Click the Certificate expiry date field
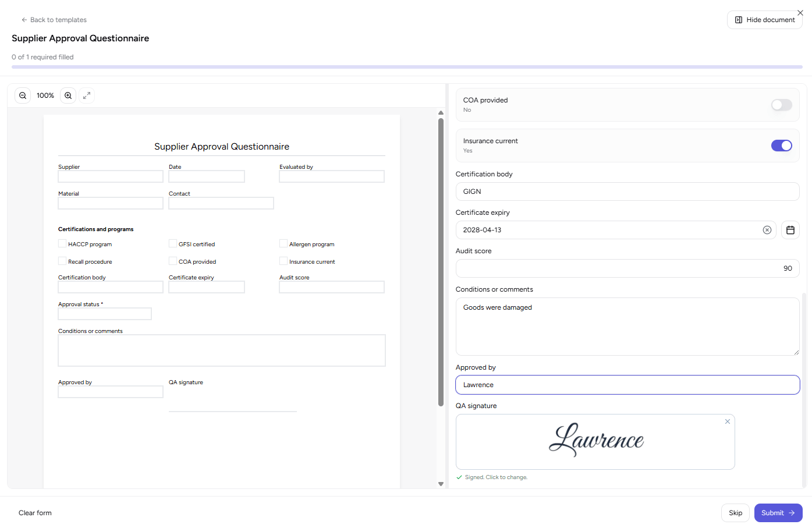This screenshot has width=812, height=528. [616, 230]
